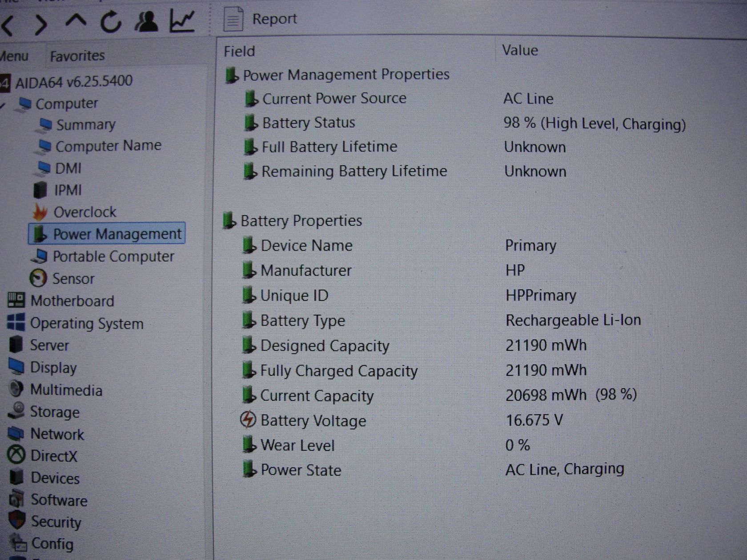Select the Designed Capacity row
The image size is (747, 560).
[414, 345]
